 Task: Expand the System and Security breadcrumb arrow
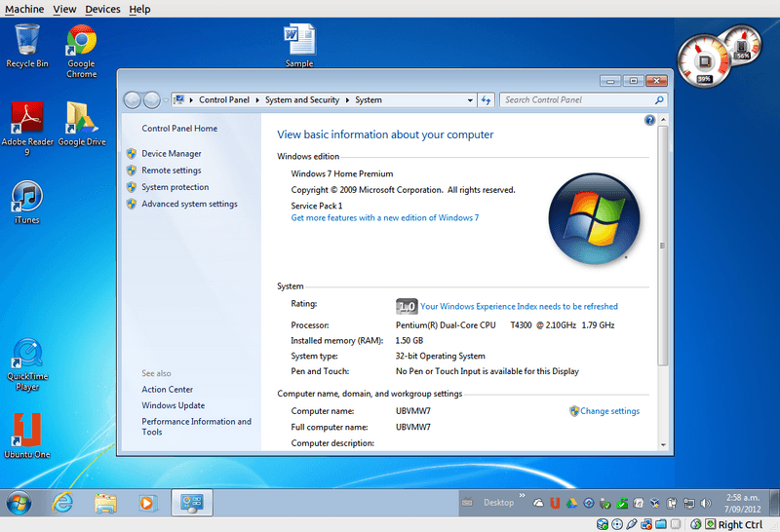tap(347, 100)
